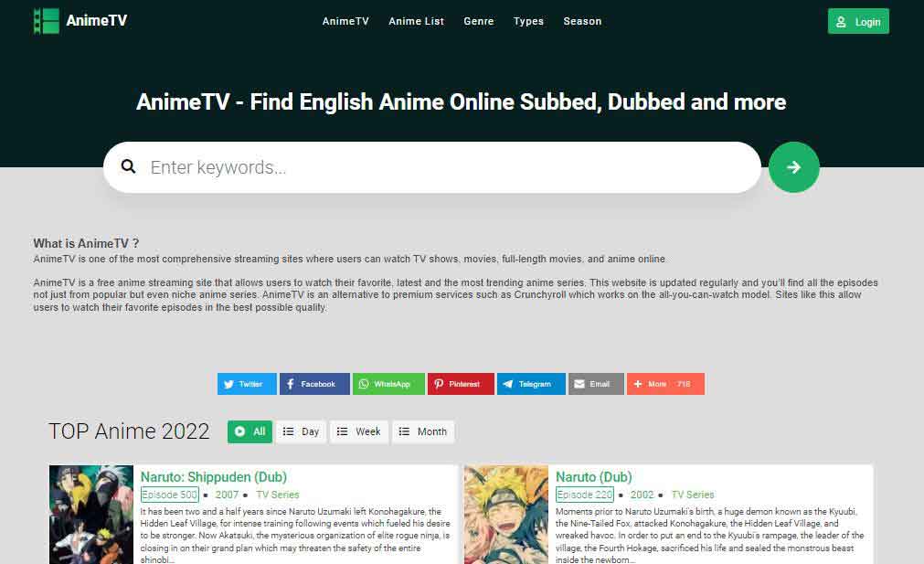Share the site via the Twitter button

(x=246, y=384)
